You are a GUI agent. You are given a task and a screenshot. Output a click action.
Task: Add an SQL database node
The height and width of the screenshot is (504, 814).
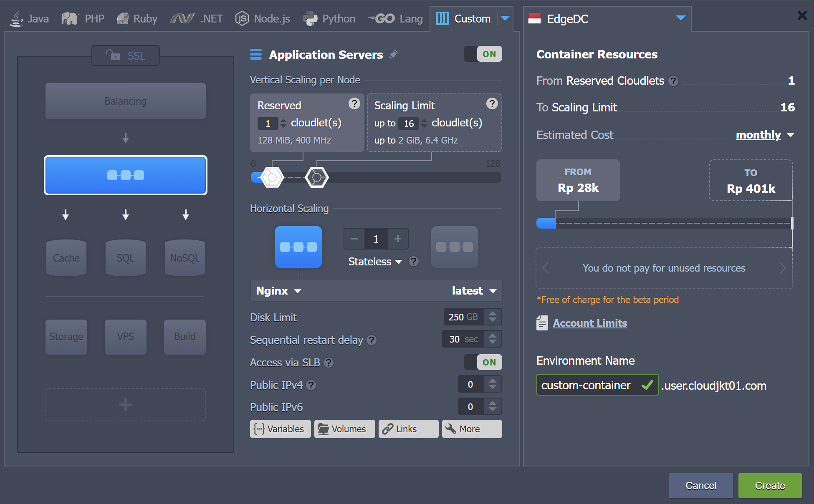126,258
